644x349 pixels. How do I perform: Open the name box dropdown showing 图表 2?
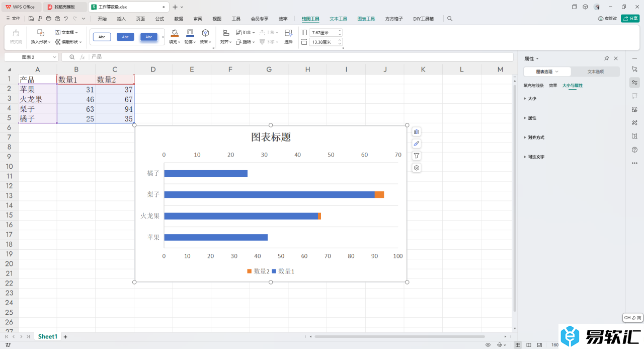(x=54, y=57)
